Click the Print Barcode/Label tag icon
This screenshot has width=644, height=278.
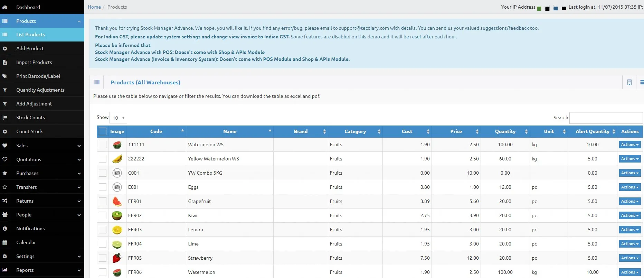pos(5,76)
